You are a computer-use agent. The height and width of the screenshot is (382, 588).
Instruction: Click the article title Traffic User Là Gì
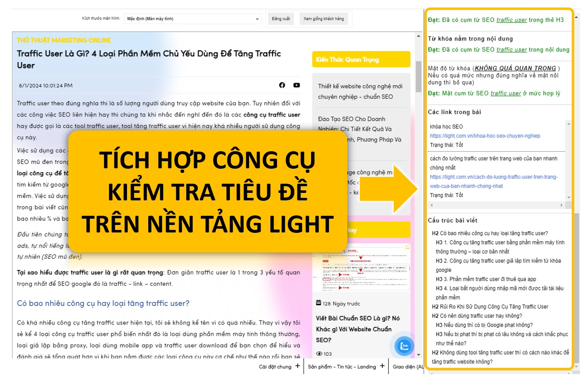tap(149, 59)
